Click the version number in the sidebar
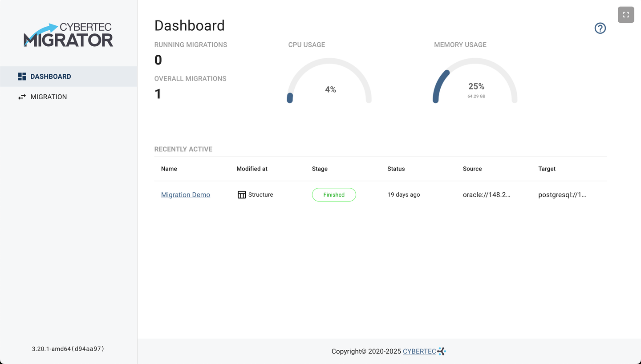641x364 pixels. [68, 349]
